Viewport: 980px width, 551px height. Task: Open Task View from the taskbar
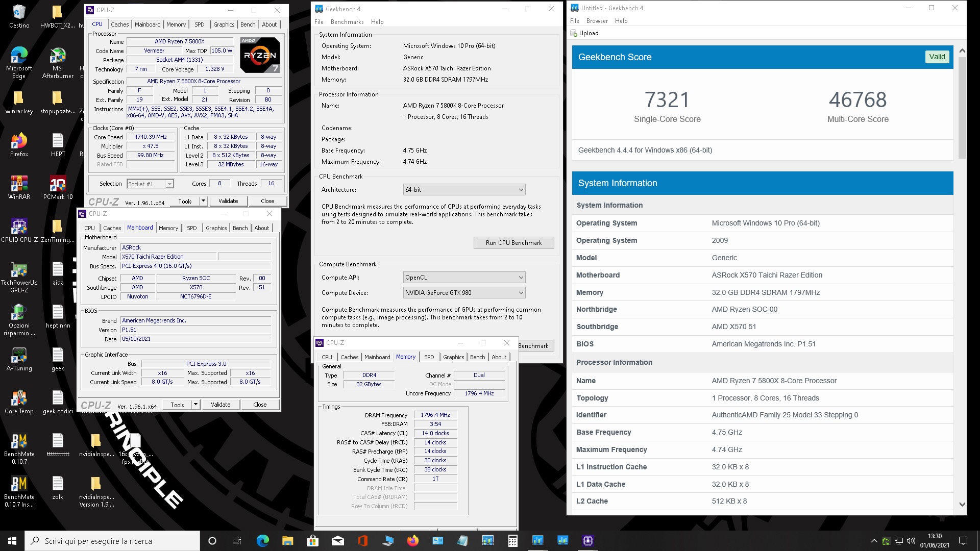[x=237, y=541]
